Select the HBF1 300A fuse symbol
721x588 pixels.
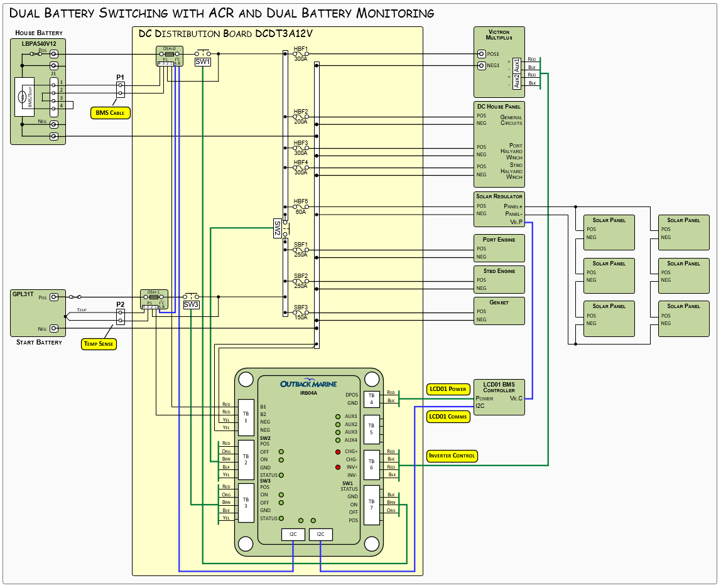click(x=301, y=54)
